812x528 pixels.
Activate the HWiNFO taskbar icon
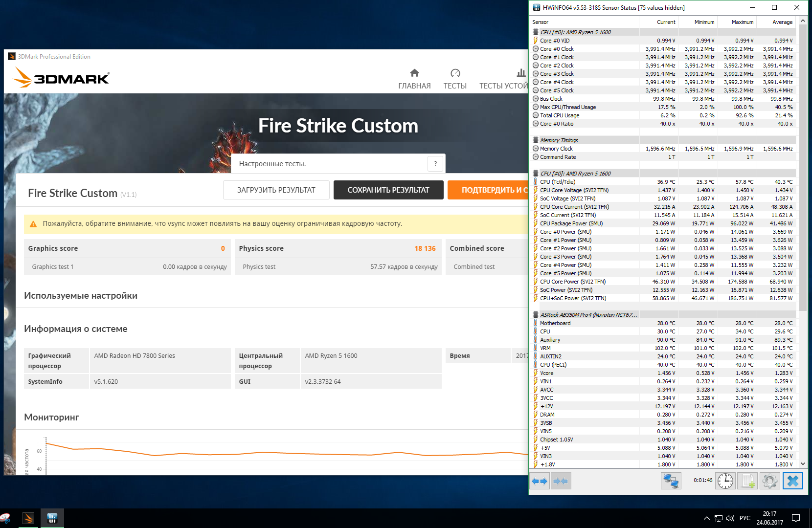point(52,518)
